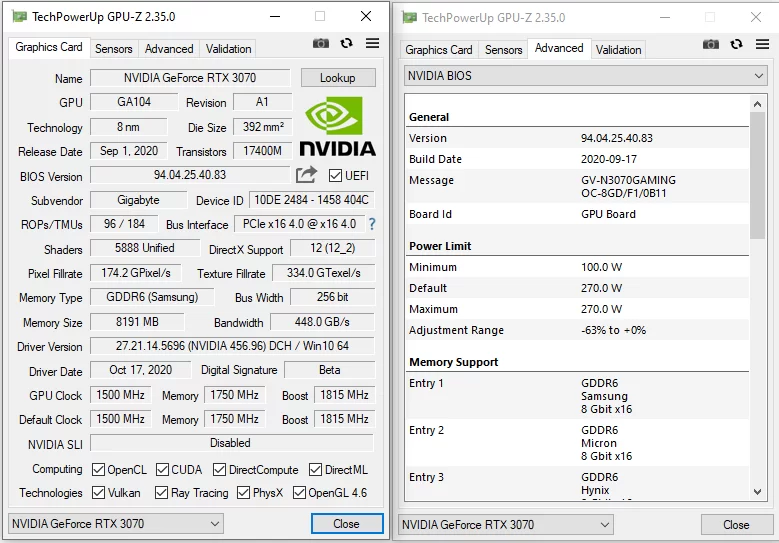Open the hamburger menu in right window
Image resolution: width=779 pixels, height=543 pixels.
(762, 45)
